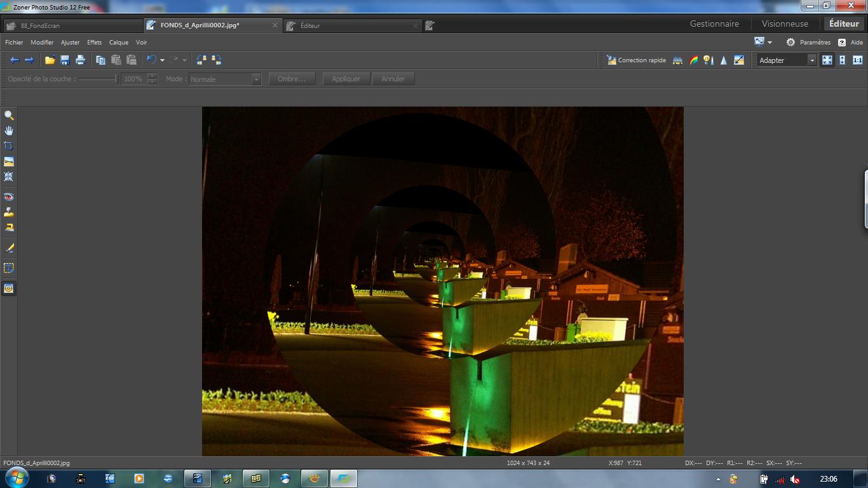Pick the Red-eye removal tool
Viewport: 868px width, 488px height.
pyautogui.click(x=9, y=197)
